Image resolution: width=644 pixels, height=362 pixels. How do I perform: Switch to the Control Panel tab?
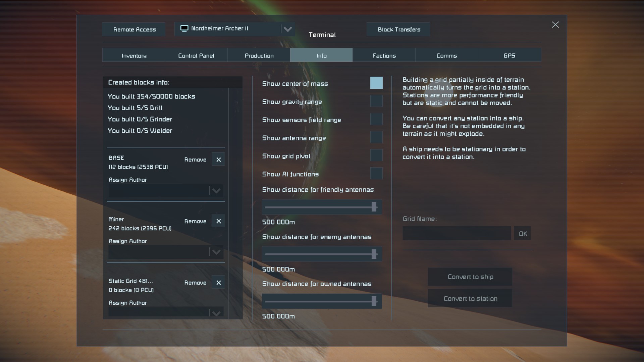196,55
